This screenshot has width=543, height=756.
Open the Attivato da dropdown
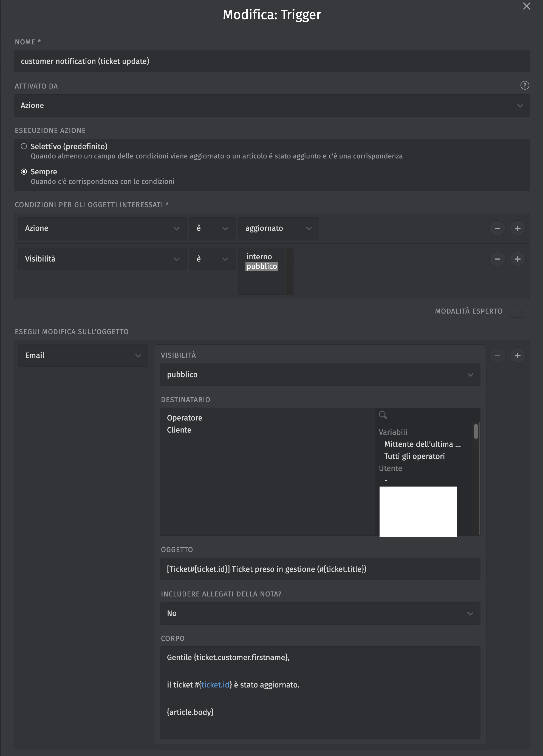click(x=271, y=106)
